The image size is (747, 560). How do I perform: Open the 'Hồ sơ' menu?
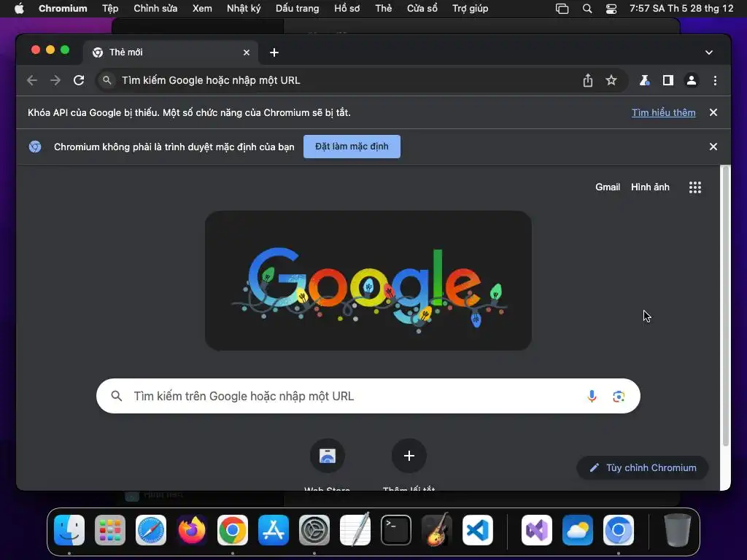(x=347, y=9)
